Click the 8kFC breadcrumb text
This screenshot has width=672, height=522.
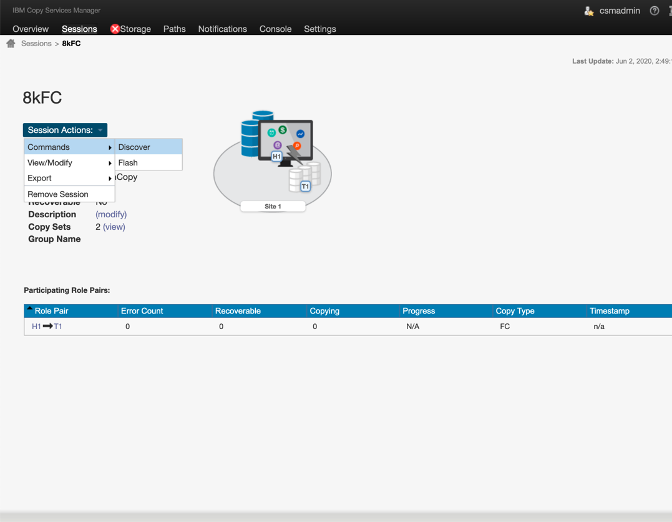point(71,43)
